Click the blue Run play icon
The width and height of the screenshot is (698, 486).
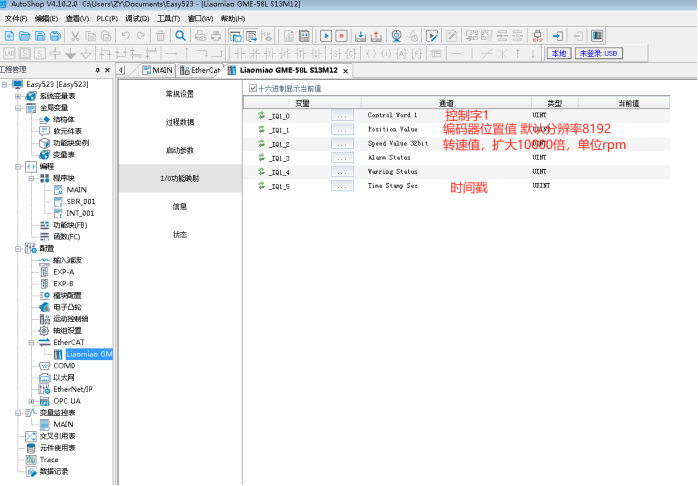pos(326,36)
